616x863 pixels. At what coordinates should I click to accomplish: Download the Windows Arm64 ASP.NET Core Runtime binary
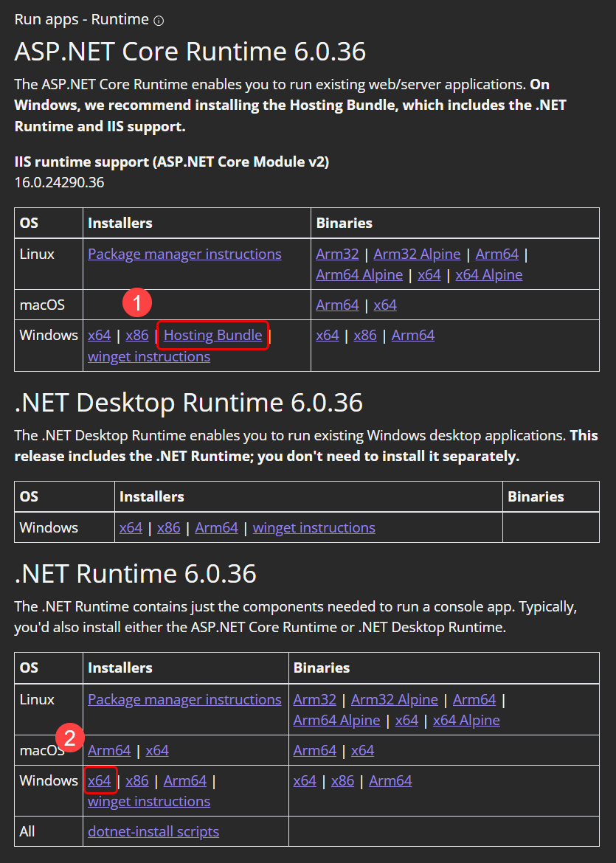tap(412, 335)
